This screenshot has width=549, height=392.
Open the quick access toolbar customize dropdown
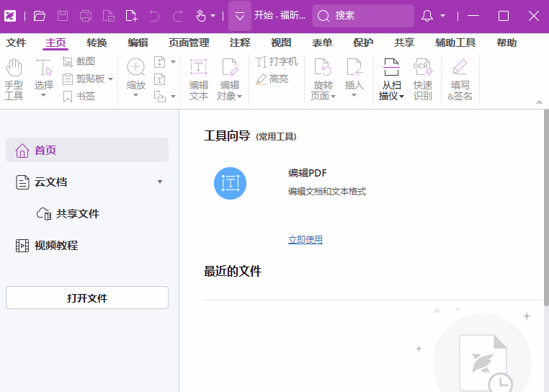point(240,16)
